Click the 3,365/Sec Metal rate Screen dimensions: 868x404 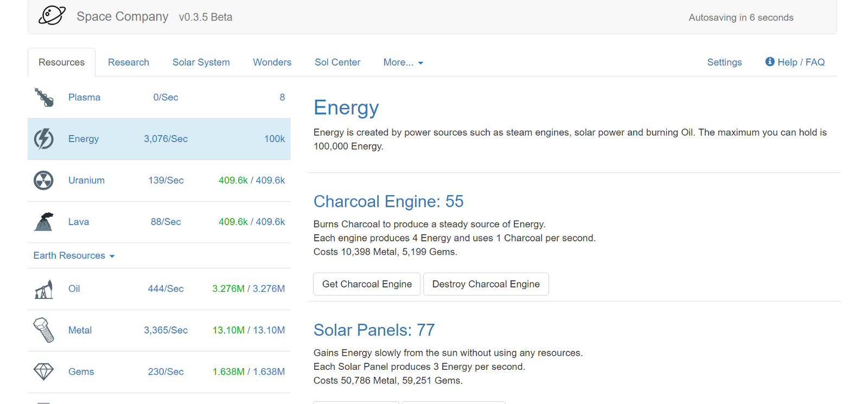(x=165, y=330)
